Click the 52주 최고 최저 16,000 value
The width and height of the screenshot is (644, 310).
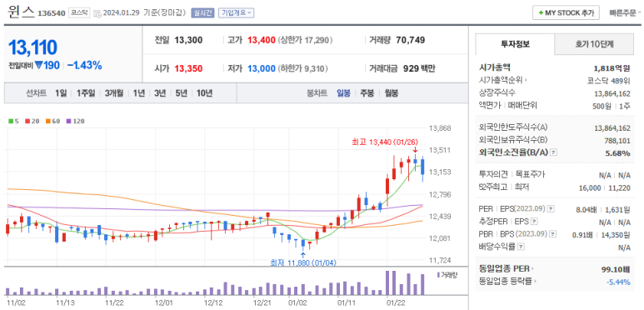coord(590,187)
